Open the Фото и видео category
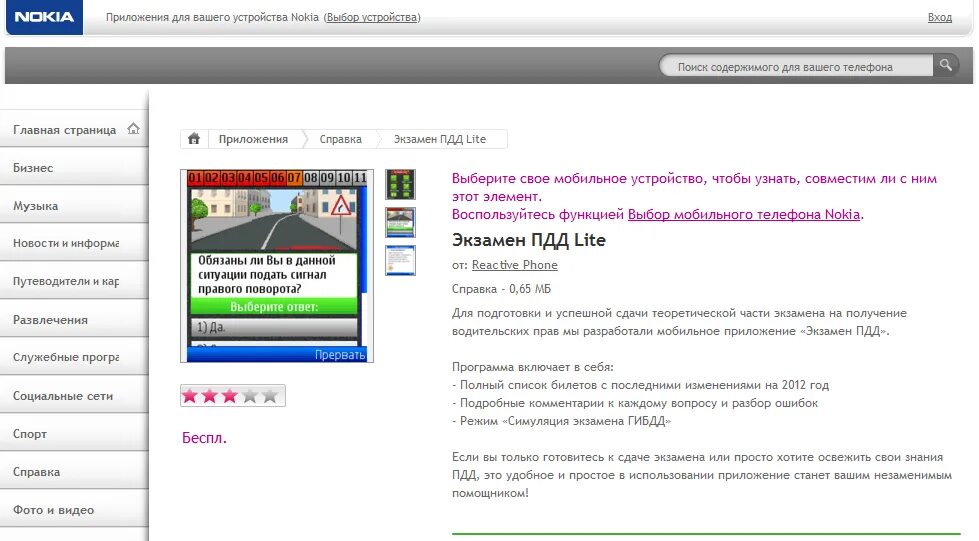This screenshot has height=541, width=979. 74,510
